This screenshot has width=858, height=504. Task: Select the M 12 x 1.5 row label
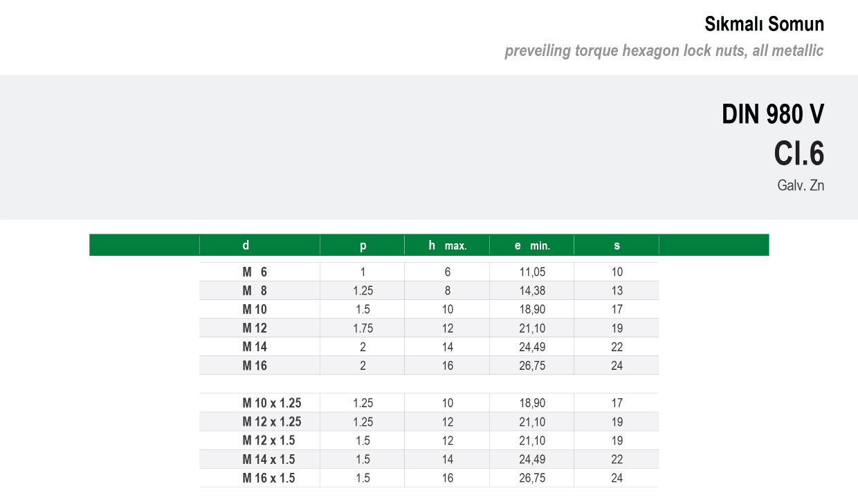click(x=268, y=440)
